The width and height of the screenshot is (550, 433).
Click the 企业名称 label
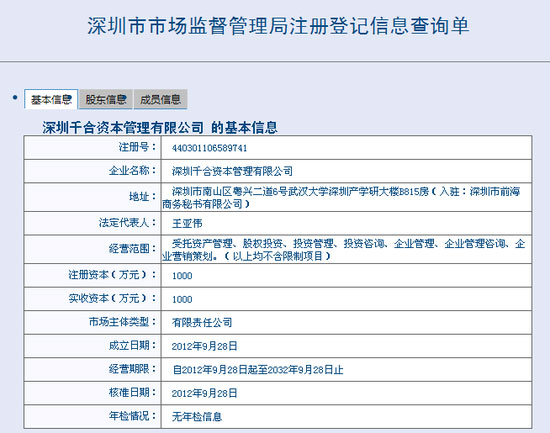[132, 171]
